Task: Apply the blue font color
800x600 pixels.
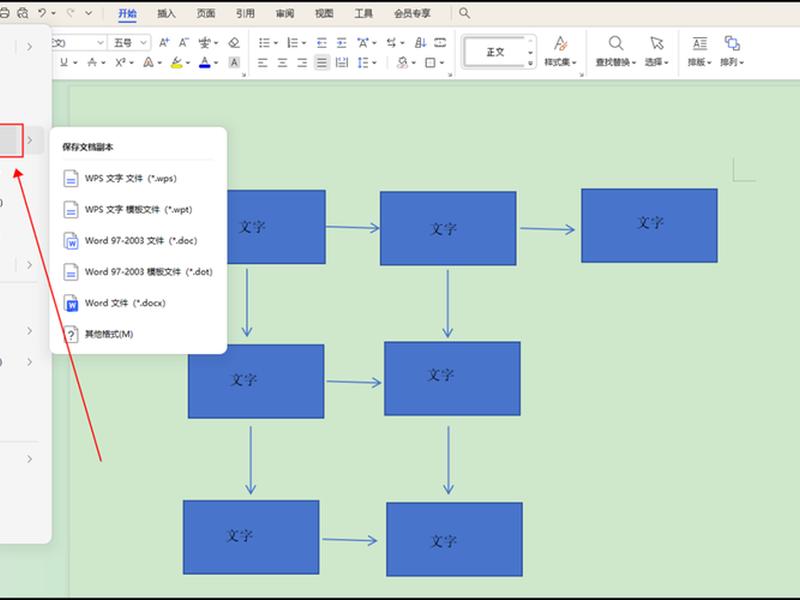Action: pos(205,62)
